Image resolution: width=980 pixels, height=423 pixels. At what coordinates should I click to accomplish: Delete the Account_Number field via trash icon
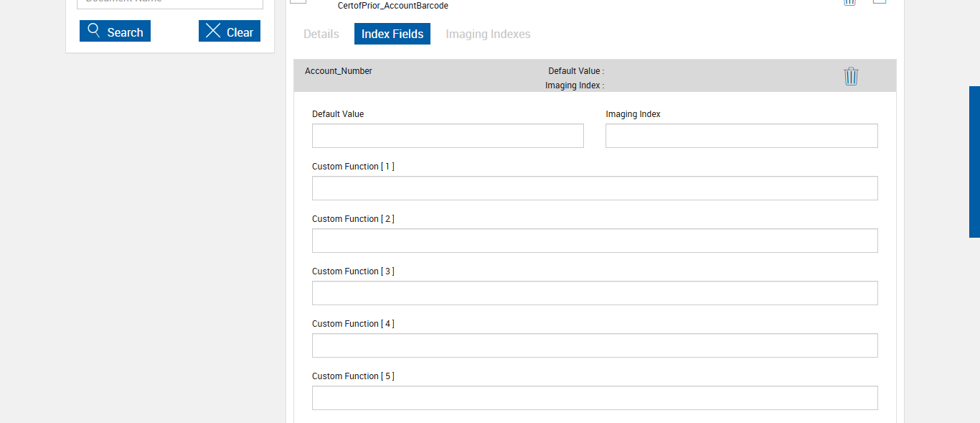[851, 76]
